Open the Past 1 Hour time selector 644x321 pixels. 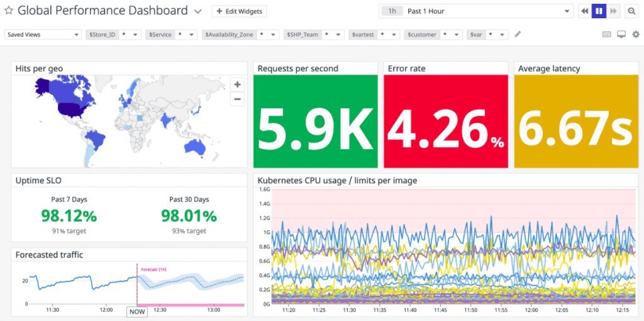pyautogui.click(x=476, y=11)
